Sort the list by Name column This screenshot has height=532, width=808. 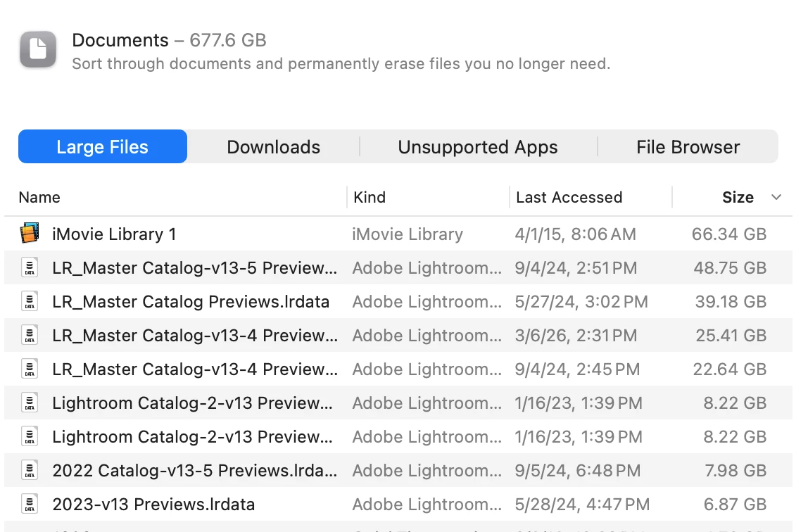(39, 197)
